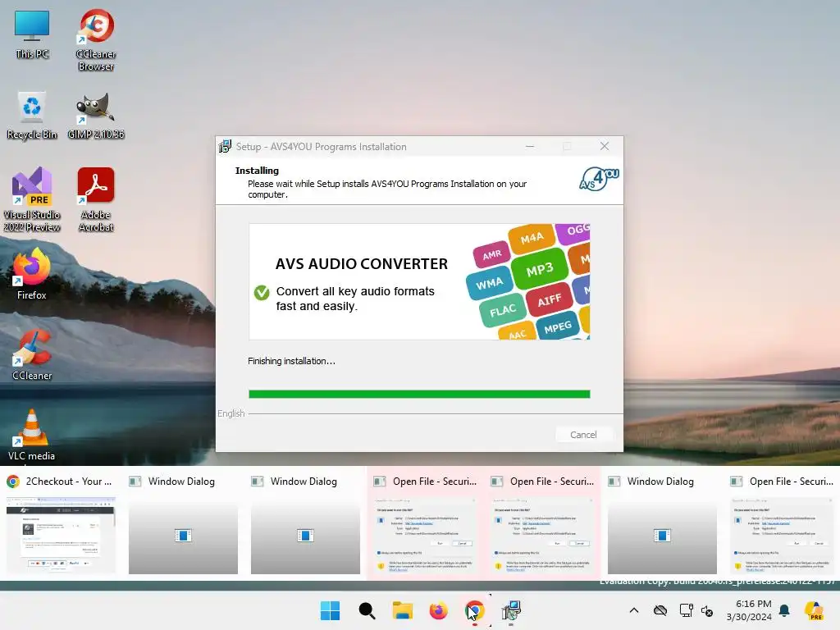Click the Chrome icon in the taskbar
This screenshot has width=840, height=630.
pyautogui.click(x=475, y=610)
